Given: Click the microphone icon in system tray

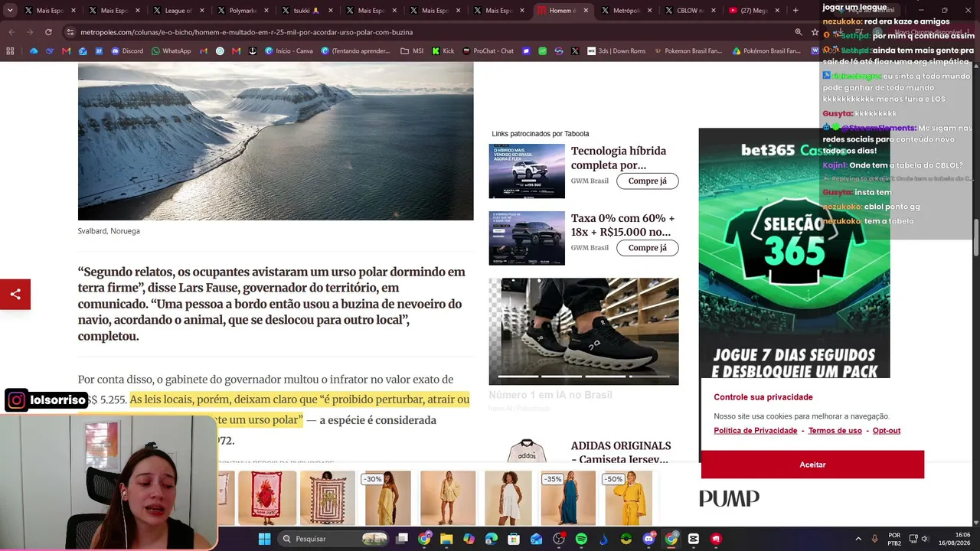Looking at the screenshot, I should (875, 539).
